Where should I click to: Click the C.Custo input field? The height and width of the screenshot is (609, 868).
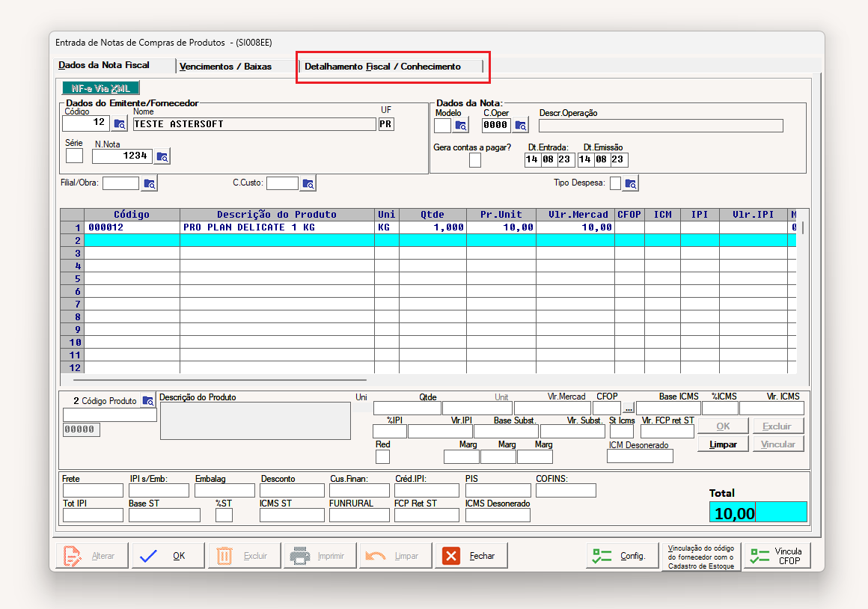click(x=282, y=183)
